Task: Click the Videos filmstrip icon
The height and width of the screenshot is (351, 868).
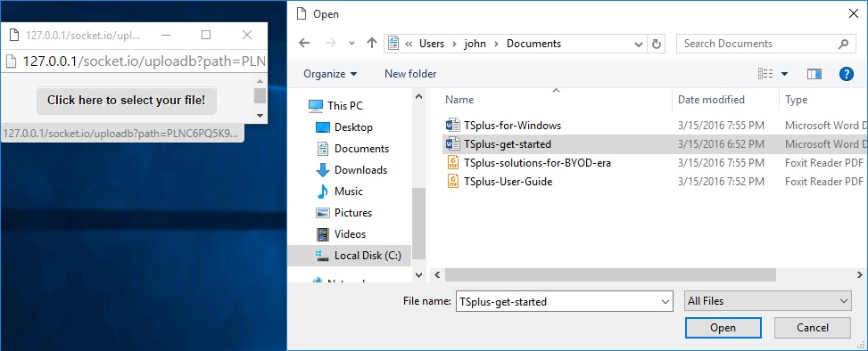Action: point(323,234)
